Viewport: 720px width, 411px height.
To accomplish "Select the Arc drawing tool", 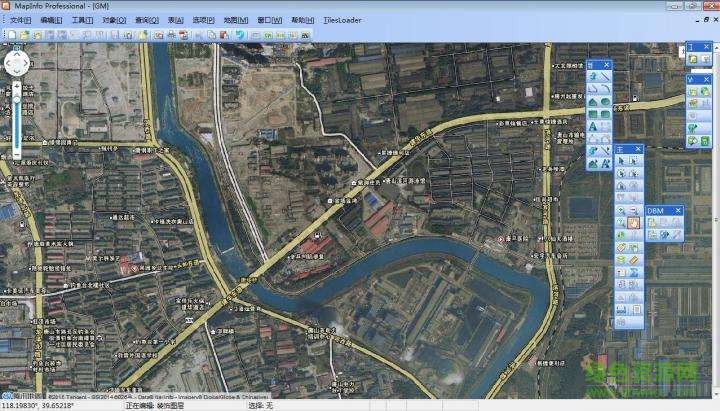I will point(605,89).
